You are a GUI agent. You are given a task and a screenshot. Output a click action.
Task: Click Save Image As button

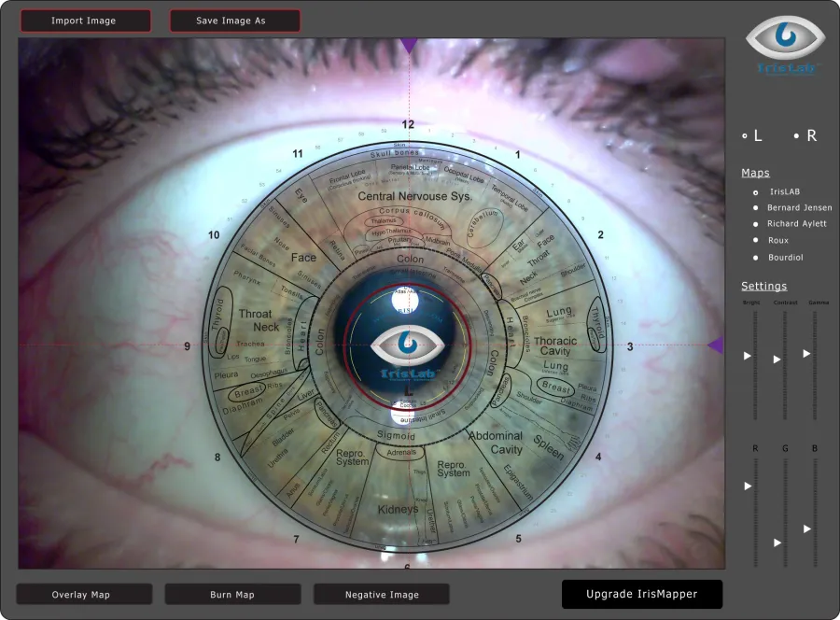pyautogui.click(x=234, y=21)
